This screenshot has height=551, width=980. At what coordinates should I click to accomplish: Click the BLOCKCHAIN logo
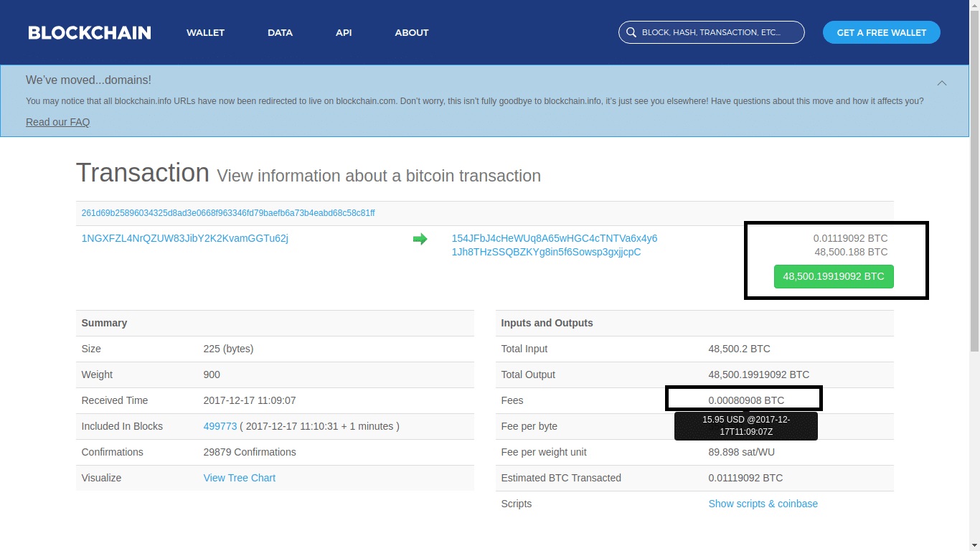[x=90, y=32]
